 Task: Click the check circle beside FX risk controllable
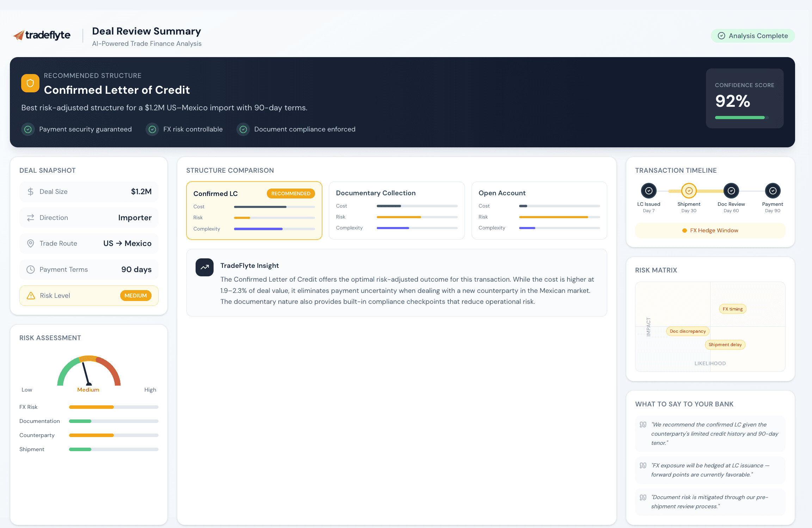coord(152,129)
